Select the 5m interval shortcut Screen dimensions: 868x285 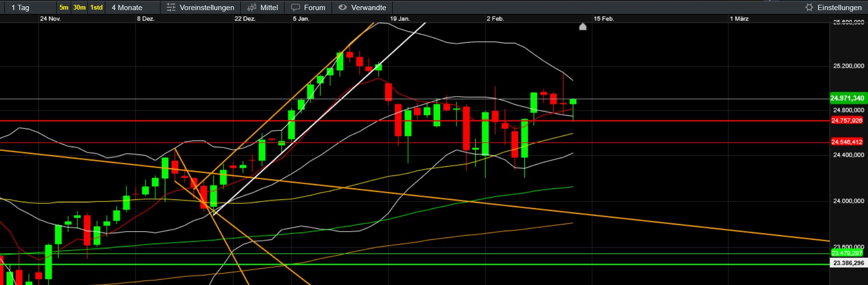coord(64,7)
